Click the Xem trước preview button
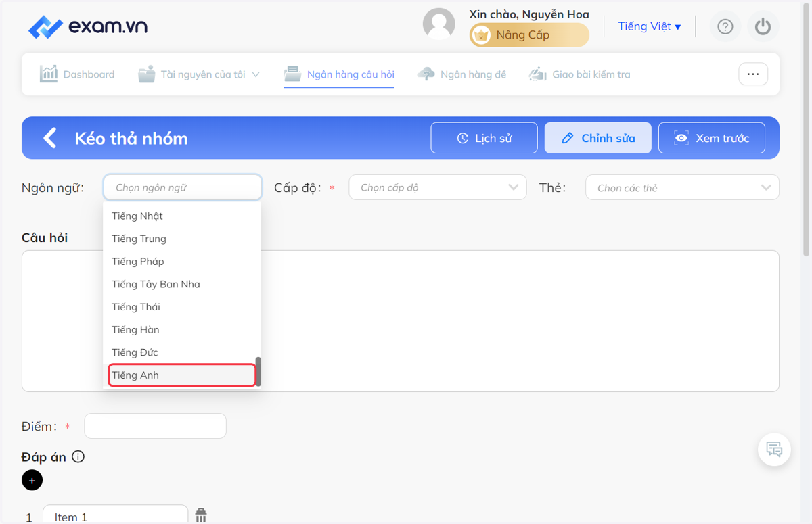This screenshot has height=524, width=812. click(x=712, y=138)
